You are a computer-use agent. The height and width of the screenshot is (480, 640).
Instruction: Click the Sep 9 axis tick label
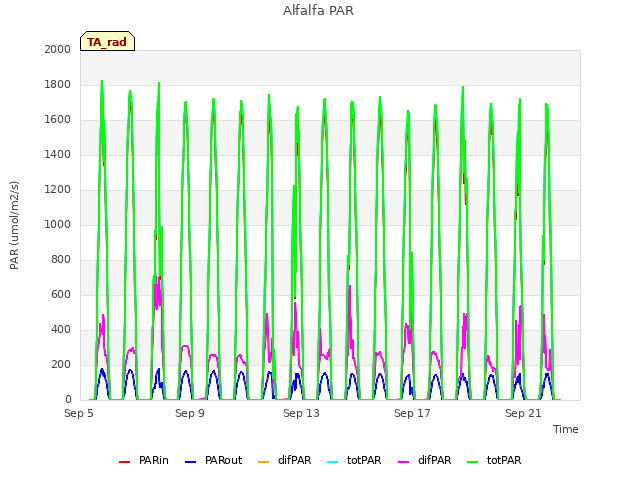190,413
